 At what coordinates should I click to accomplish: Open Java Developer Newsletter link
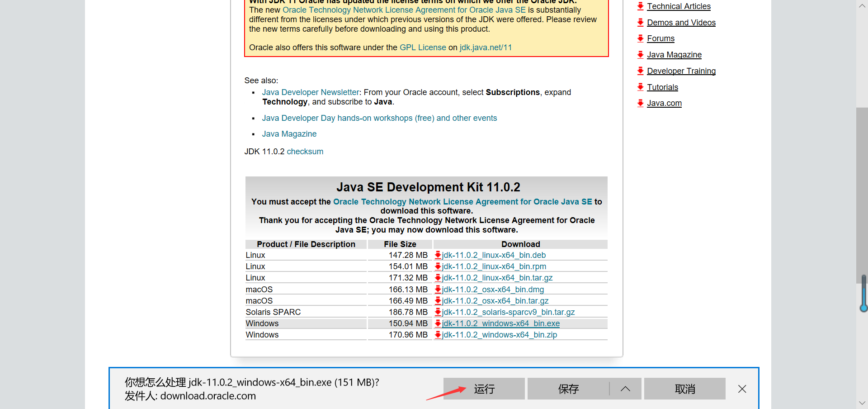(311, 92)
